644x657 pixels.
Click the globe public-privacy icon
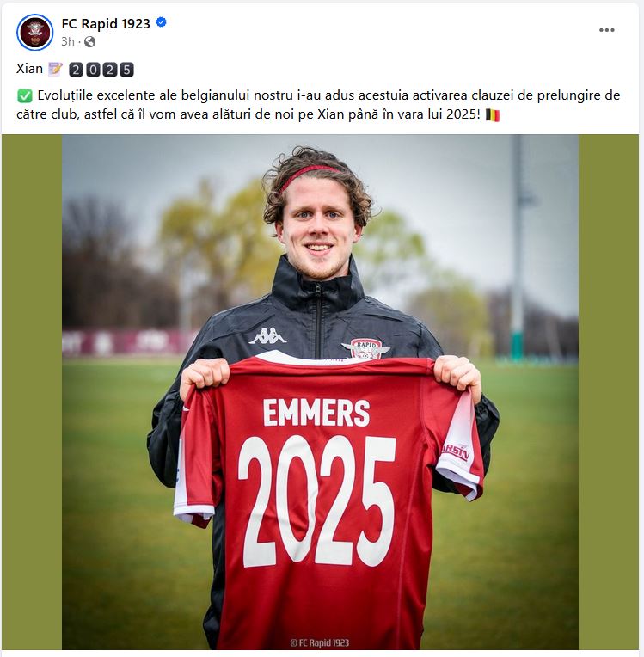pos(89,41)
